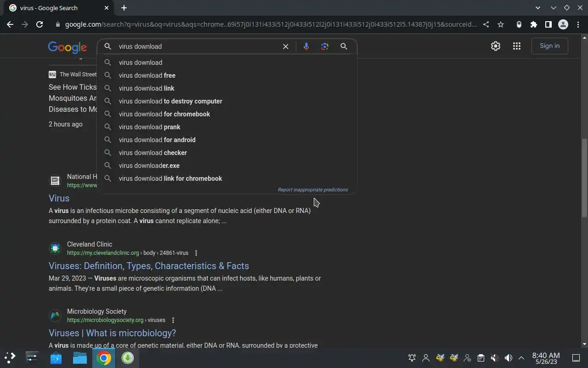The width and height of the screenshot is (588, 368).
Task: Open Google Lens image search icon
Action: tap(325, 46)
